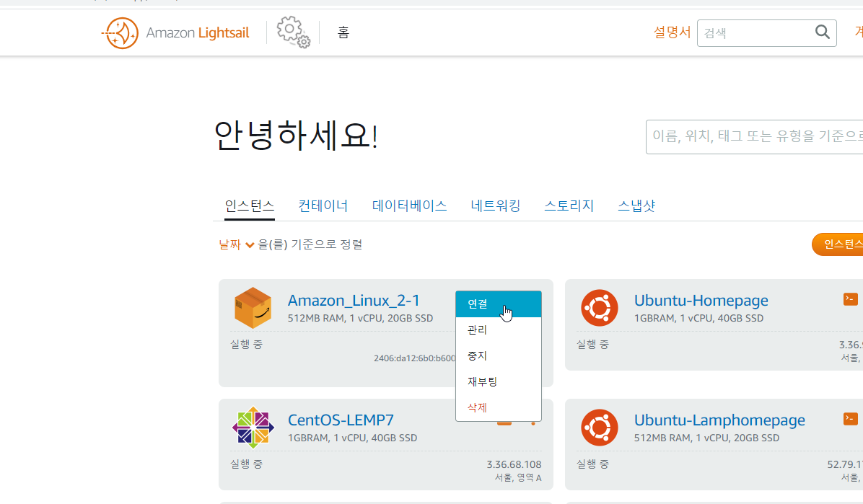
Task: Switch to the 데이터베이스 tab
Action: click(409, 205)
